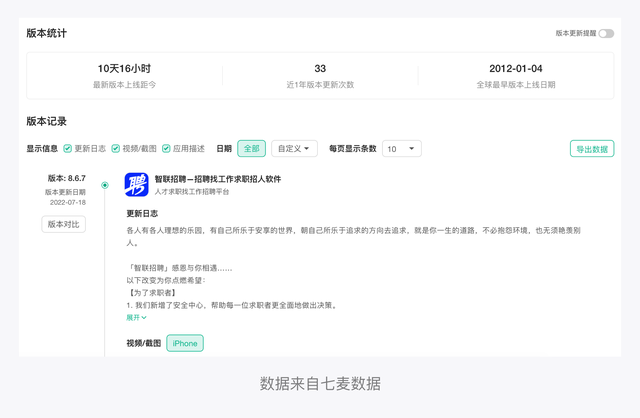Click the 更新日志 section heading
The height and width of the screenshot is (418, 640).
coord(142,213)
